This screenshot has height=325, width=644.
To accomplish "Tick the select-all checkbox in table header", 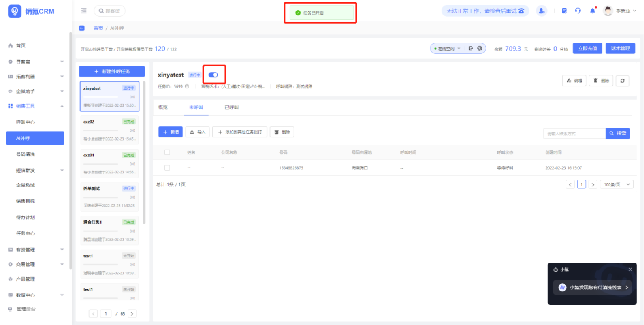I will coord(167,152).
